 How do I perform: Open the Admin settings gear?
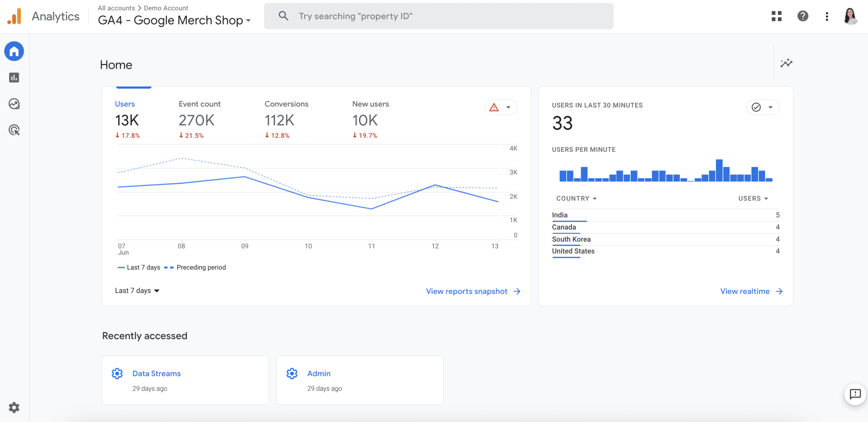tap(14, 407)
